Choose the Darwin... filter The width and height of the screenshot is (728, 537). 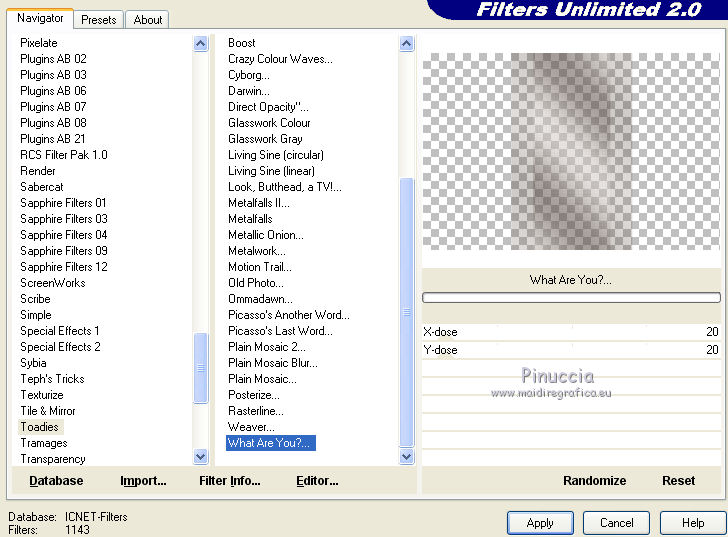248,91
